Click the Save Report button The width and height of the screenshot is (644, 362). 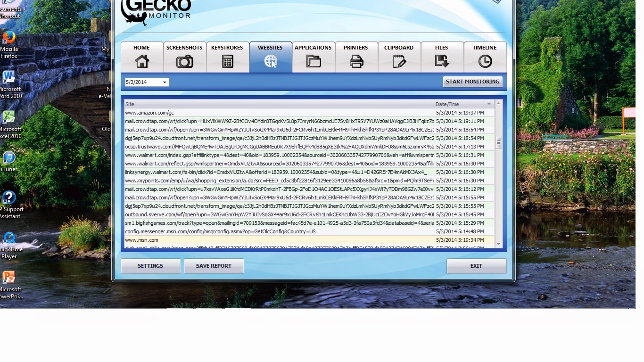(x=214, y=266)
